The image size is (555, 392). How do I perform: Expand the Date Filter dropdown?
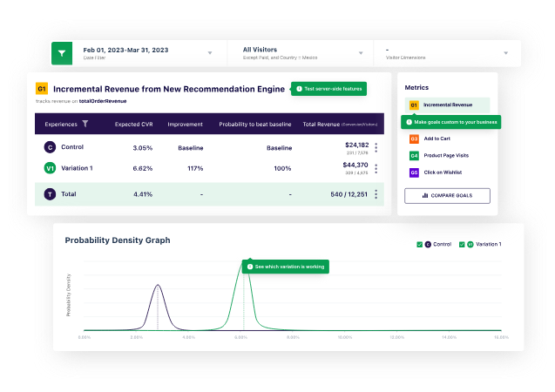click(209, 53)
